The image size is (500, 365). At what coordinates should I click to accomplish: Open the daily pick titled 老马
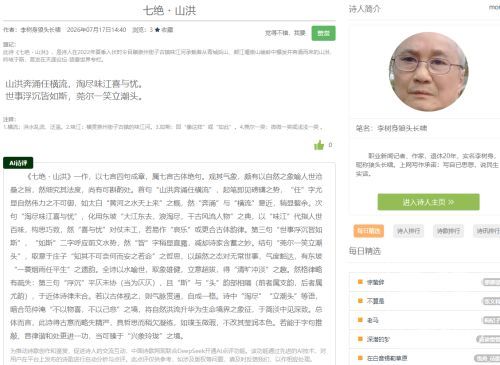click(373, 320)
